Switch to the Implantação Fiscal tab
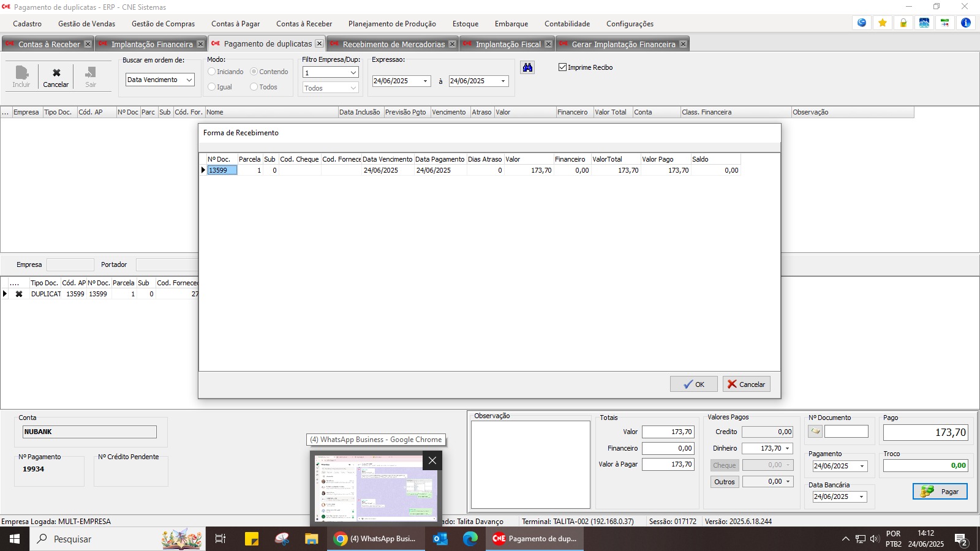 tap(508, 44)
